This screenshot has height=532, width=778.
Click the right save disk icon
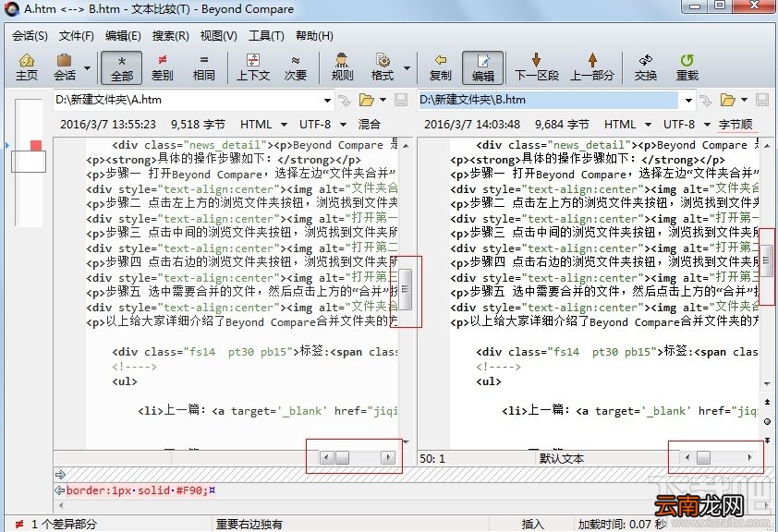coord(762,100)
